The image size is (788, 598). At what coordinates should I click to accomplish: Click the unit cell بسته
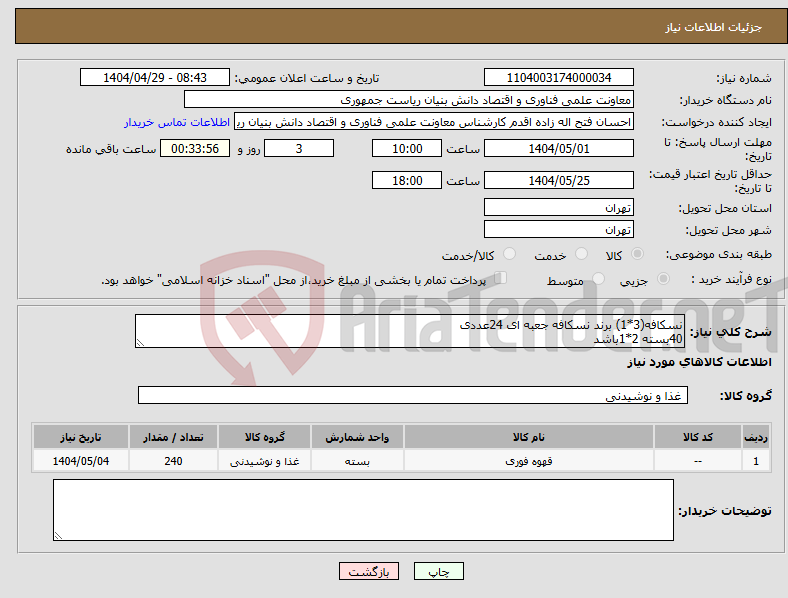[x=357, y=461]
